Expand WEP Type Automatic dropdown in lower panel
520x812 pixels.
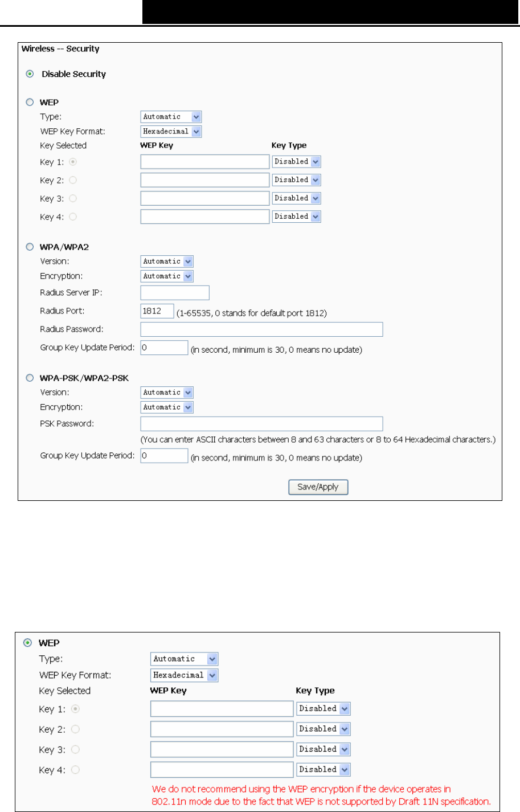click(x=185, y=659)
